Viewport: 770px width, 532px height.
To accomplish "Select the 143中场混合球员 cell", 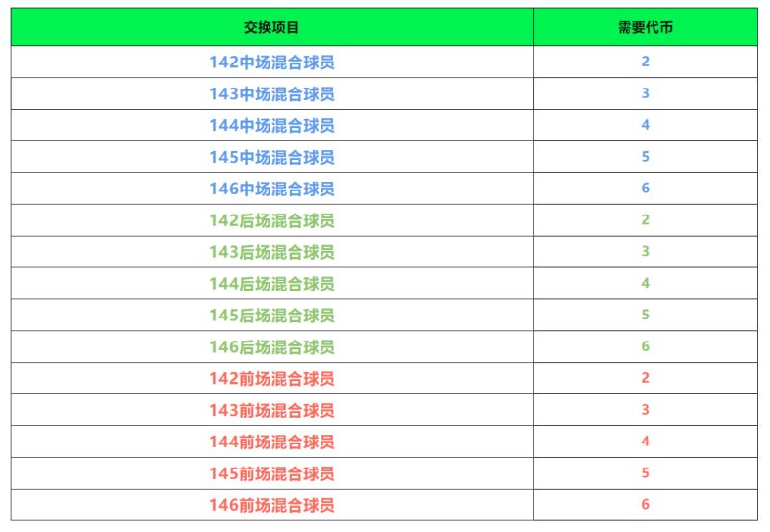I will click(272, 93).
